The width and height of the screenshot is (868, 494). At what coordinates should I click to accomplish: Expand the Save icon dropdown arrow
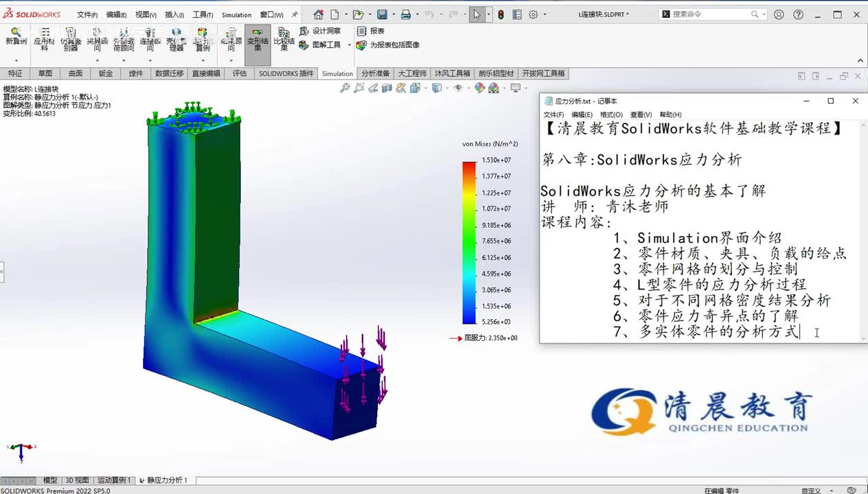tap(392, 15)
